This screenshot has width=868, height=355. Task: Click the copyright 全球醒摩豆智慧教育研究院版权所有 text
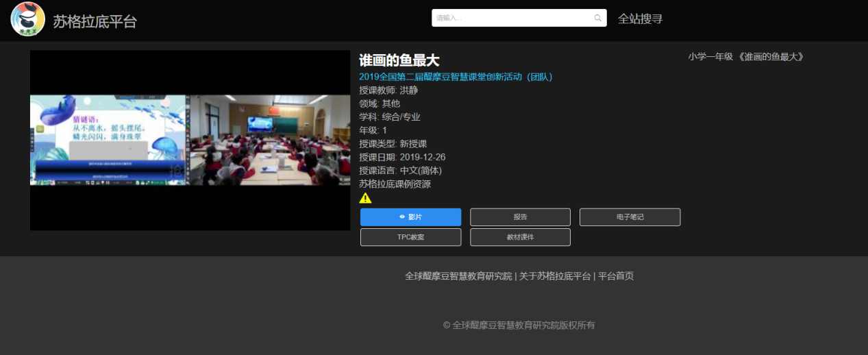click(519, 325)
